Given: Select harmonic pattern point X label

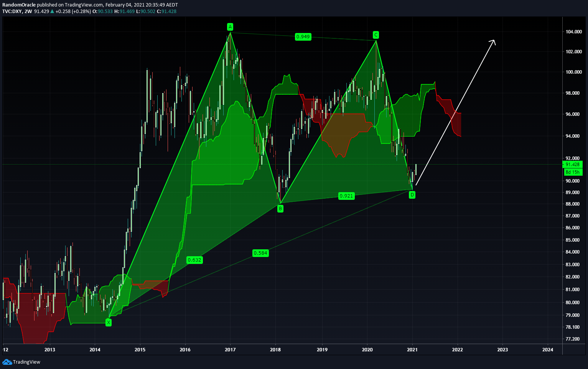Looking at the screenshot, I should point(109,323).
